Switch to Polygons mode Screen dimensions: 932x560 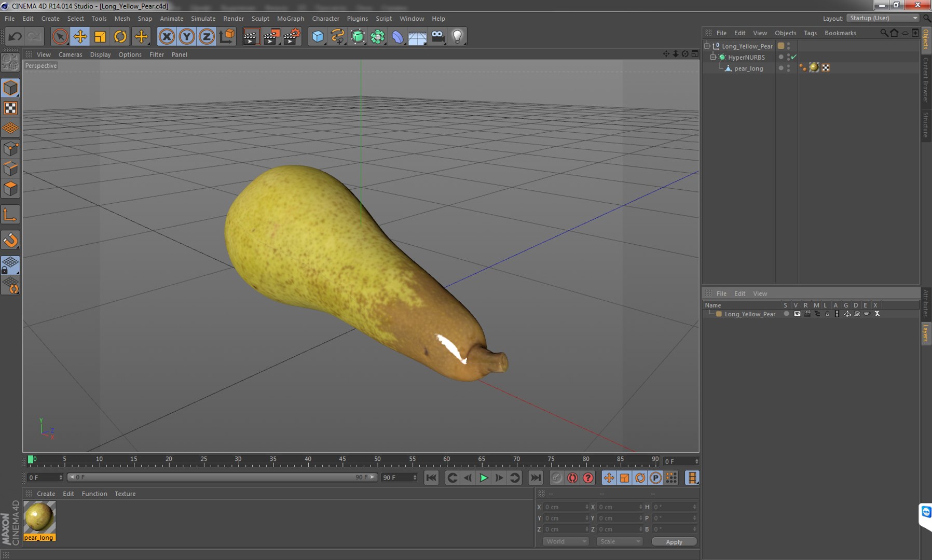(10, 189)
